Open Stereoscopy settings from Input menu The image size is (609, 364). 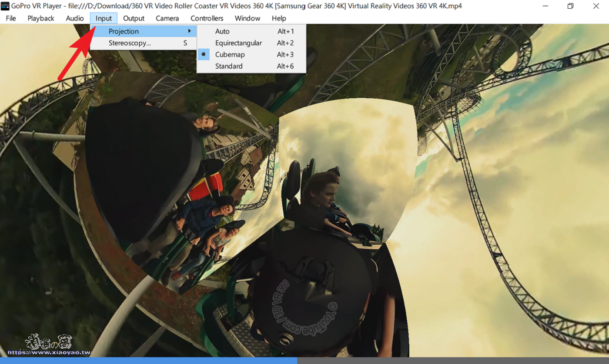[144, 43]
